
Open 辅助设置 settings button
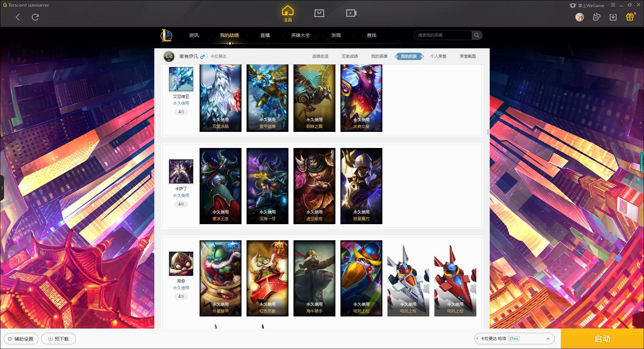click(x=21, y=339)
